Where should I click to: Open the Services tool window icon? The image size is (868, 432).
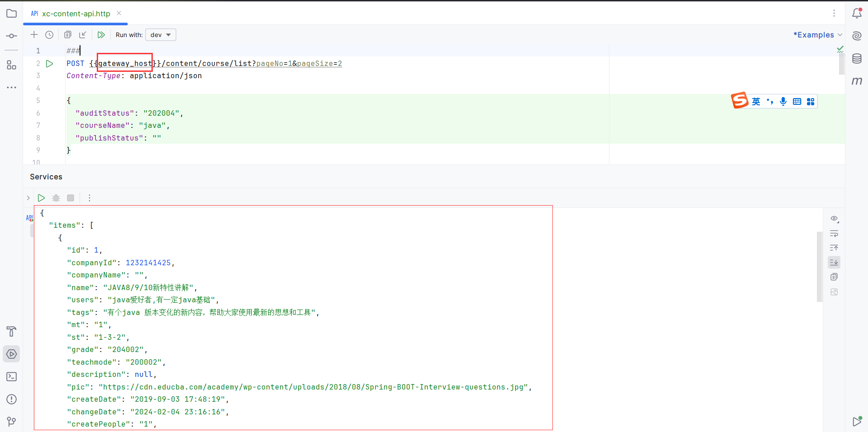pos(12,354)
